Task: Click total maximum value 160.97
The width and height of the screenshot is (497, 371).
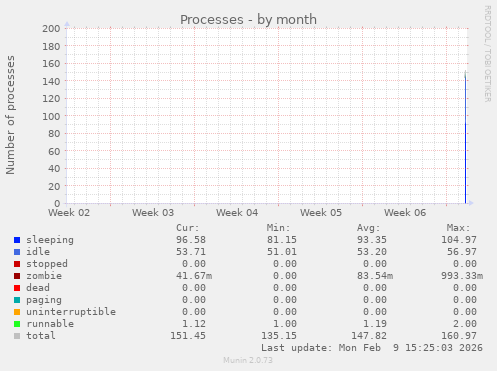Action: click(459, 336)
